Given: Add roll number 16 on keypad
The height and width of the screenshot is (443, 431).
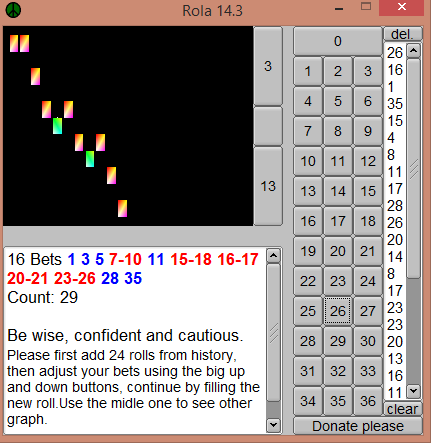Looking at the screenshot, I should [x=308, y=221].
